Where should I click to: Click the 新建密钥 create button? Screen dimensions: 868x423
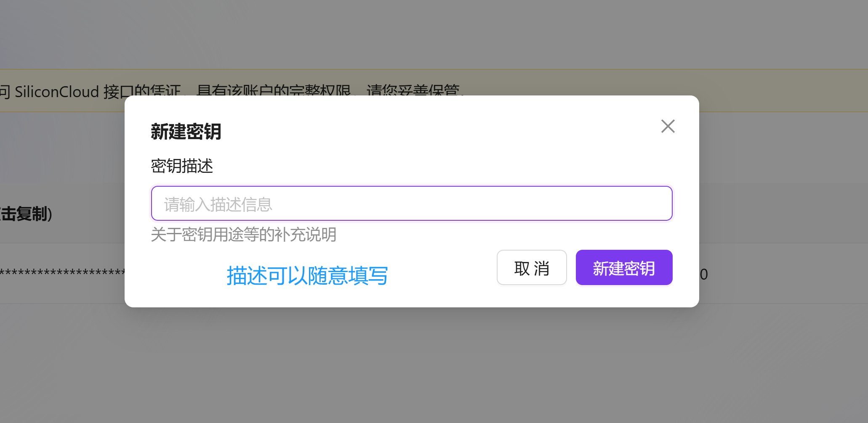624,267
